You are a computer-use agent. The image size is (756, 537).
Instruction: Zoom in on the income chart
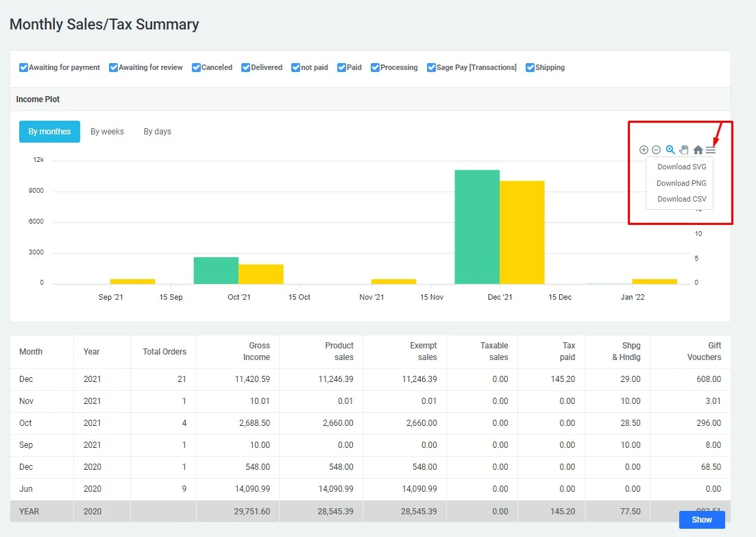click(644, 150)
